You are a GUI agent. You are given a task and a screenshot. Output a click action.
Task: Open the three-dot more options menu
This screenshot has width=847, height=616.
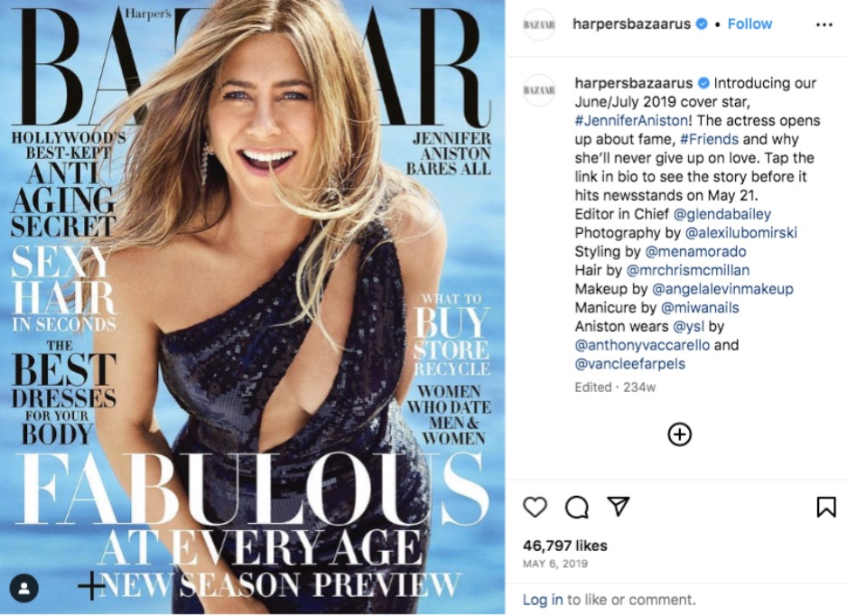point(824,25)
